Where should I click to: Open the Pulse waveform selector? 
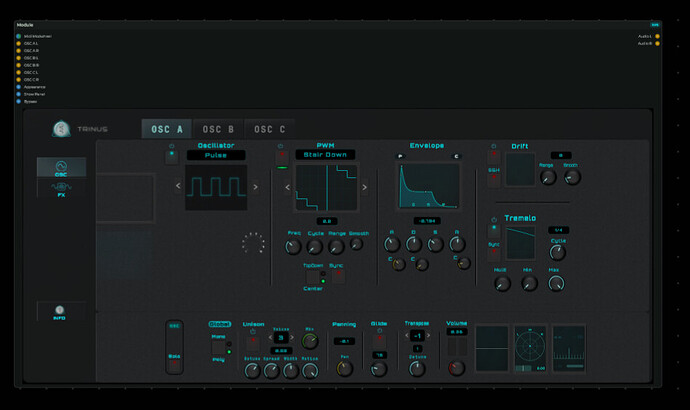coord(216,155)
